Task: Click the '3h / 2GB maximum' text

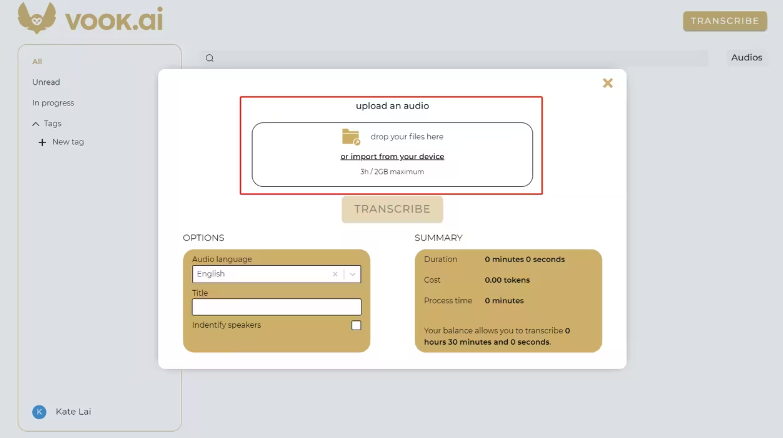Action: click(392, 172)
